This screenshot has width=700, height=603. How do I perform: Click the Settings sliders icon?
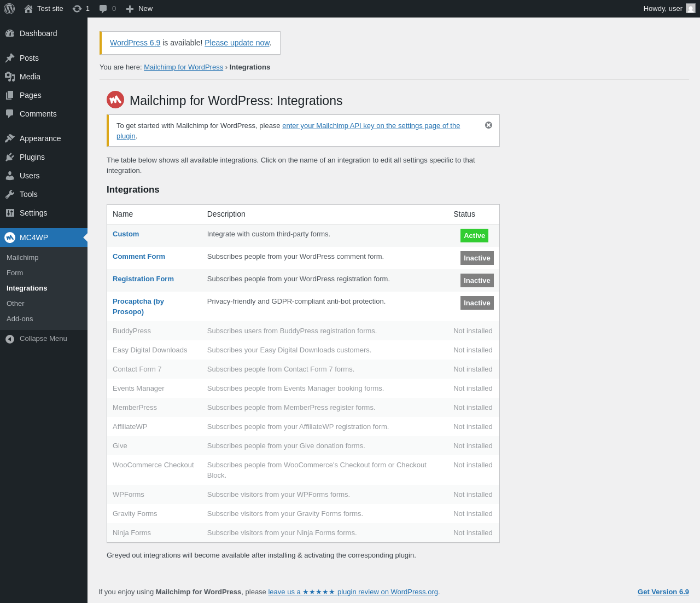pos(10,213)
